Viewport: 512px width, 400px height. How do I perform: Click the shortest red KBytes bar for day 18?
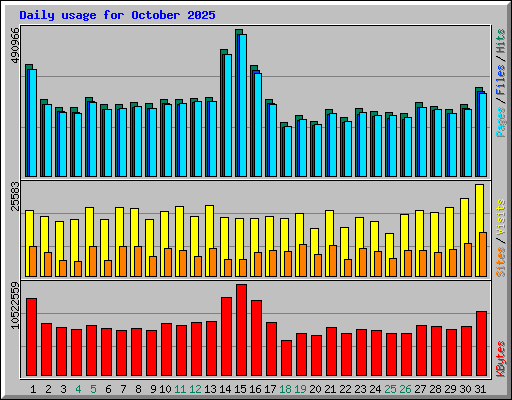click(287, 358)
